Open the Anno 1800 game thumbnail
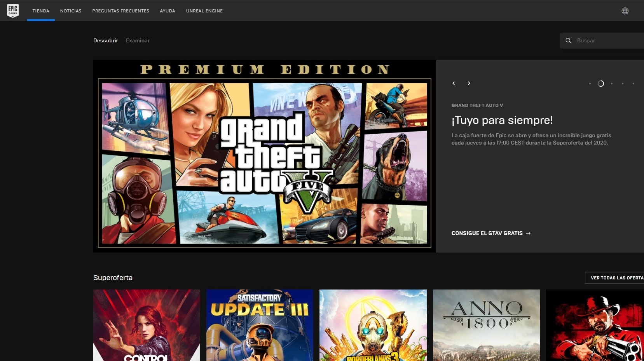The width and height of the screenshot is (644, 361). pos(486,325)
